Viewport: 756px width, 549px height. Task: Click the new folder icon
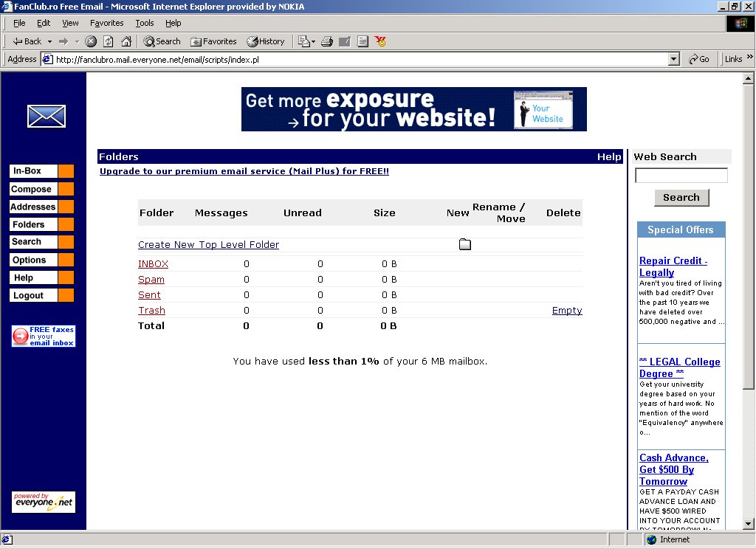[x=465, y=244]
